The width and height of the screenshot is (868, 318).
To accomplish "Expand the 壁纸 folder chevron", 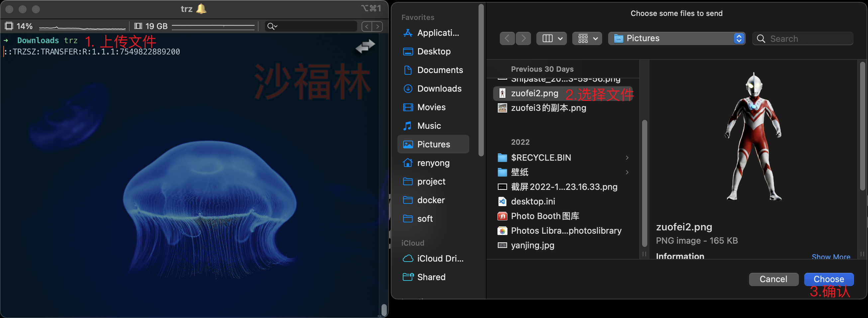I will tap(627, 172).
